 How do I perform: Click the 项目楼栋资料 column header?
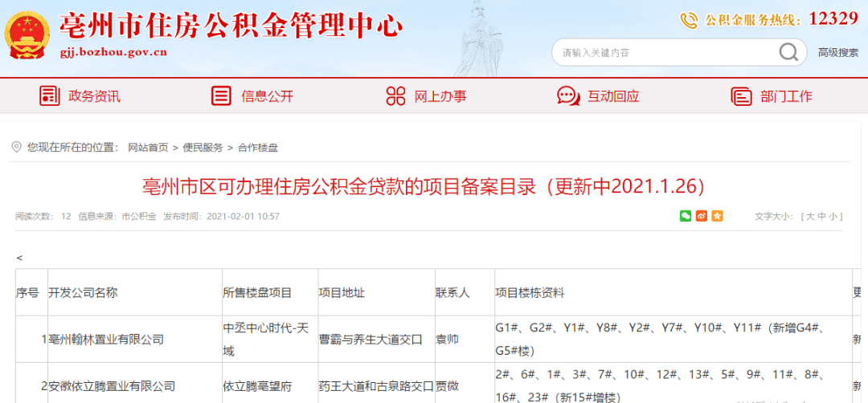[530, 292]
